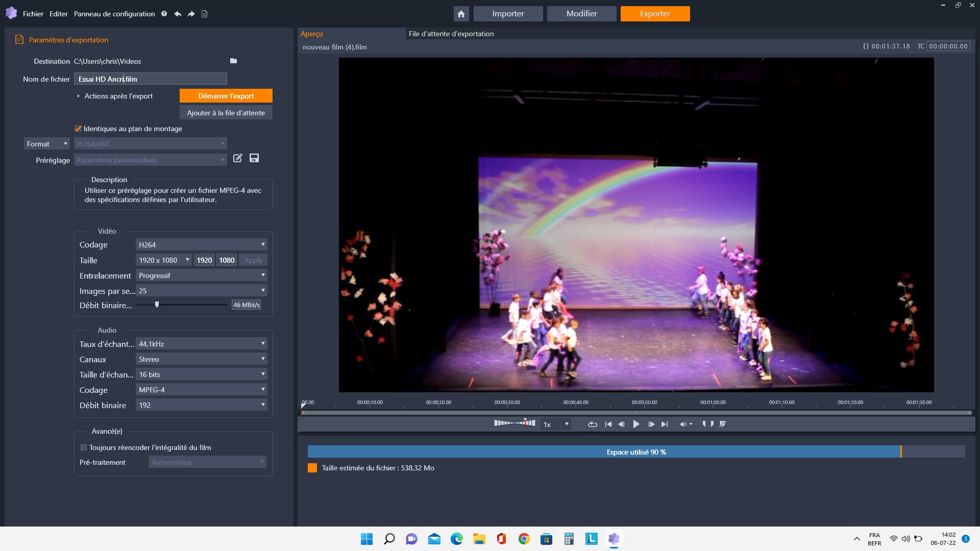980x551 pixels.
Task: Click the Débit binaire slider handle
Action: pos(157,305)
